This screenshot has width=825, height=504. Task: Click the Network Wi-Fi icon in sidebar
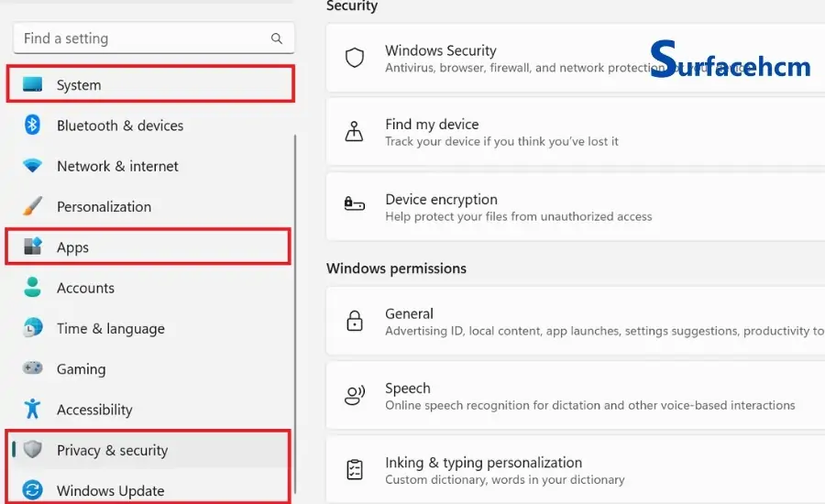click(x=33, y=166)
